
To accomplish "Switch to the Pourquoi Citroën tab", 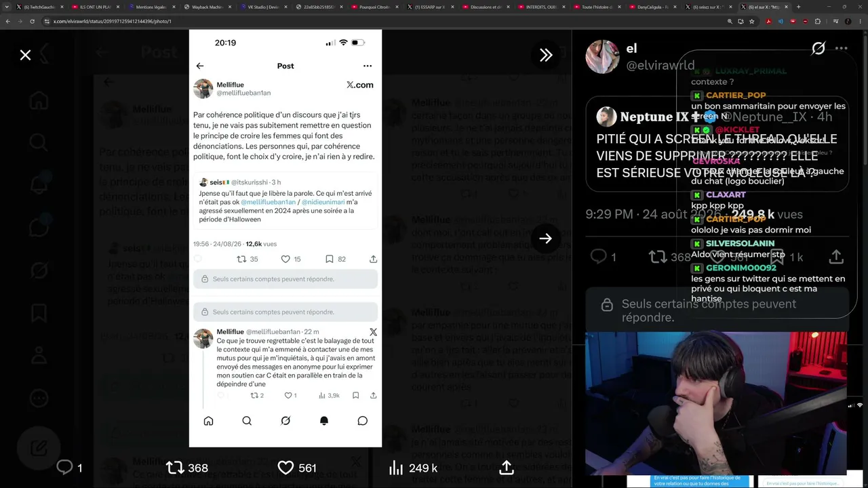I will 374,7.
